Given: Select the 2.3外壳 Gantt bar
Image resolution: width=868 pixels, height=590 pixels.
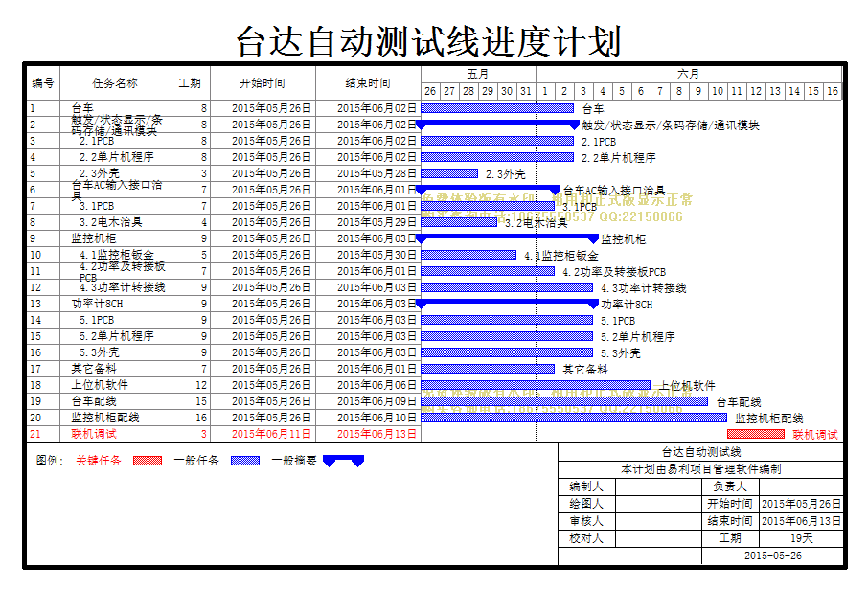Looking at the screenshot, I should [x=449, y=173].
